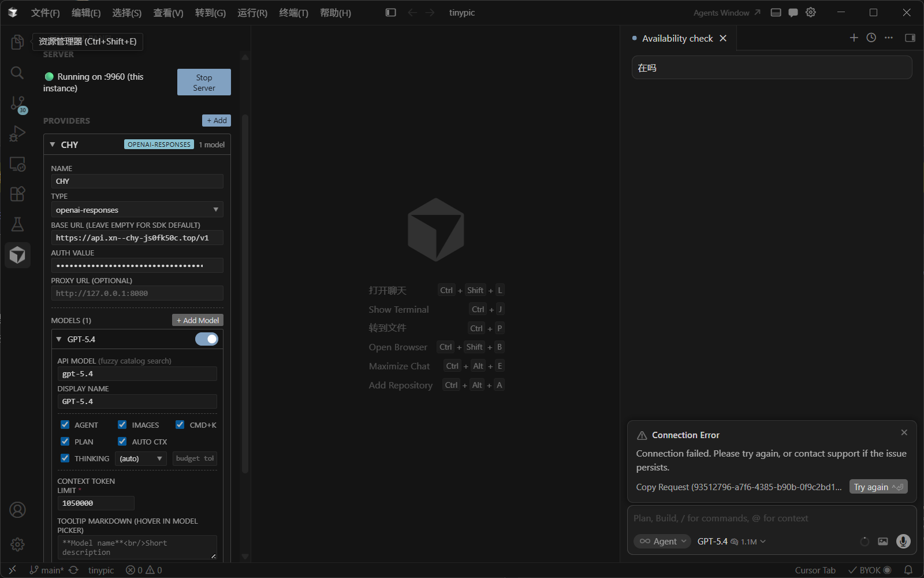924x578 pixels.
Task: Open the 编辑(E) menu
Action: [x=86, y=13]
